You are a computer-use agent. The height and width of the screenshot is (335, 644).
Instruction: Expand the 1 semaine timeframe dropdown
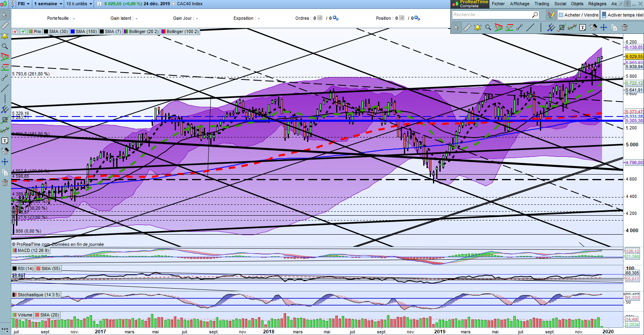48,4
